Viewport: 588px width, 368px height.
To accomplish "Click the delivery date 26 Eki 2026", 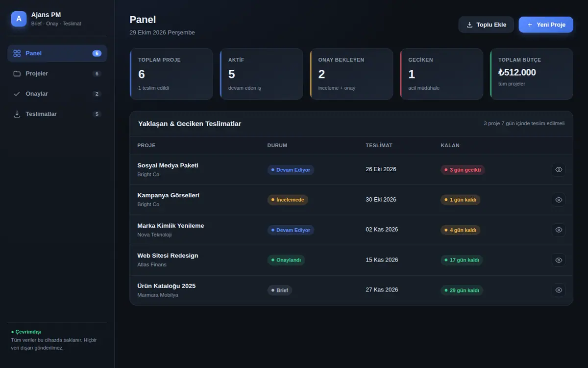I will coord(381,169).
